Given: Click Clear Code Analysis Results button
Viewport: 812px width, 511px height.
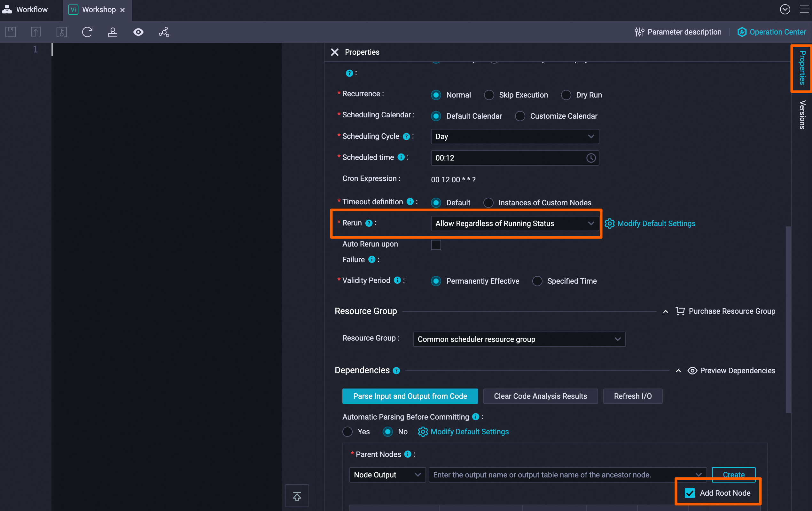Looking at the screenshot, I should pyautogui.click(x=541, y=396).
